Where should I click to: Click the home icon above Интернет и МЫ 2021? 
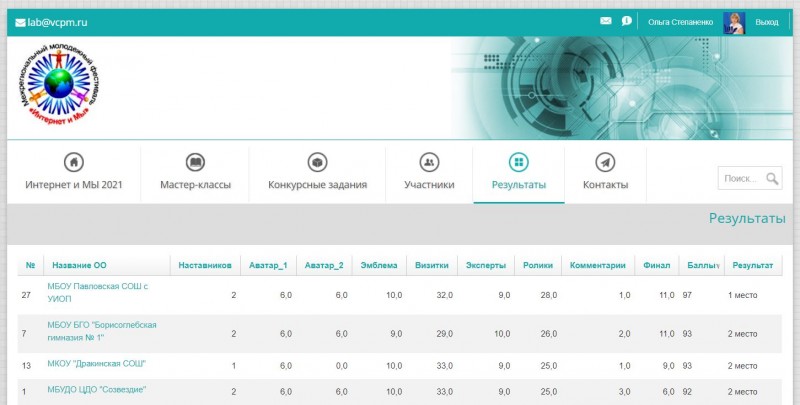73,162
